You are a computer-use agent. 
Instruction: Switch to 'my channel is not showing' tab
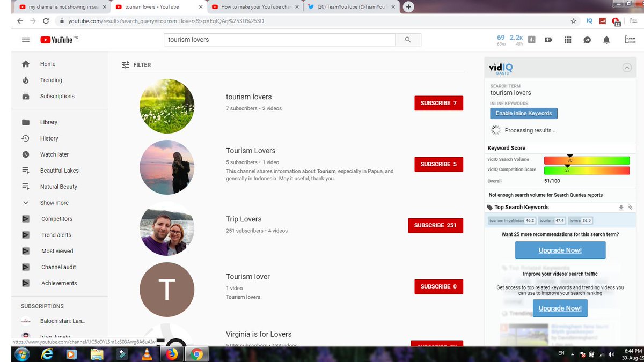pos(61,7)
